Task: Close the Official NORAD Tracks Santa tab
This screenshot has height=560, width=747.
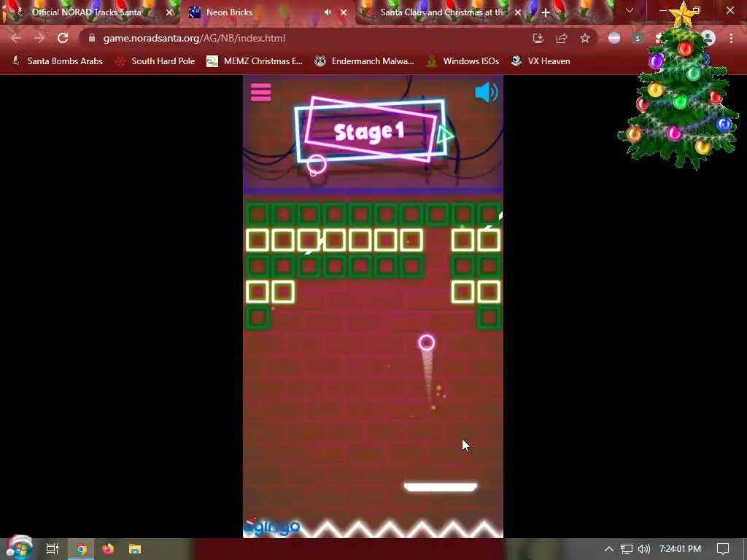Action: tap(169, 12)
